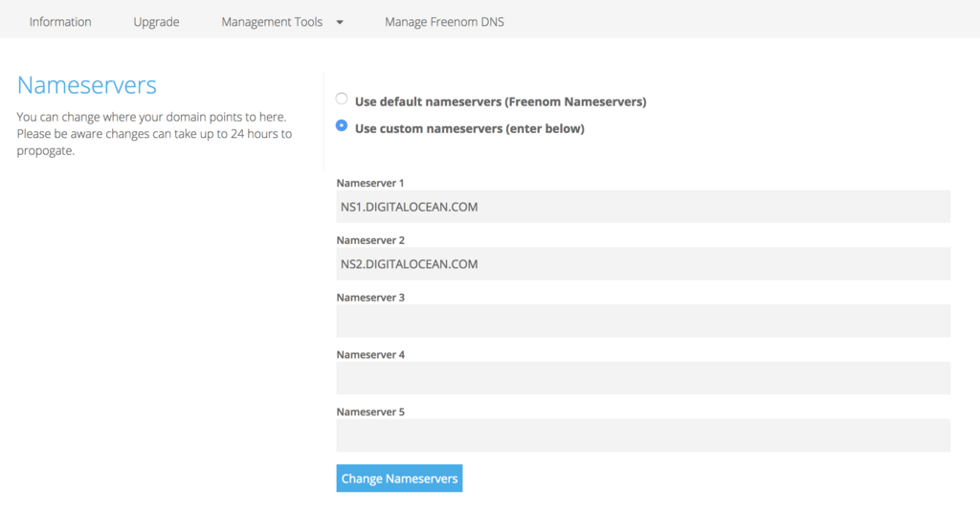This screenshot has height=514, width=980.
Task: Go to Manage Freenom DNS
Action: (x=444, y=21)
